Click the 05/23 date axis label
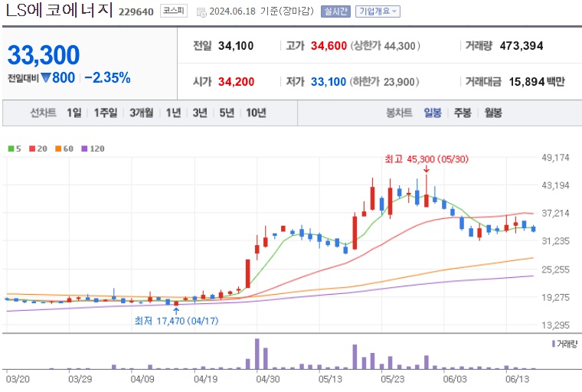Viewport: 582px width, 392px height. (x=392, y=380)
